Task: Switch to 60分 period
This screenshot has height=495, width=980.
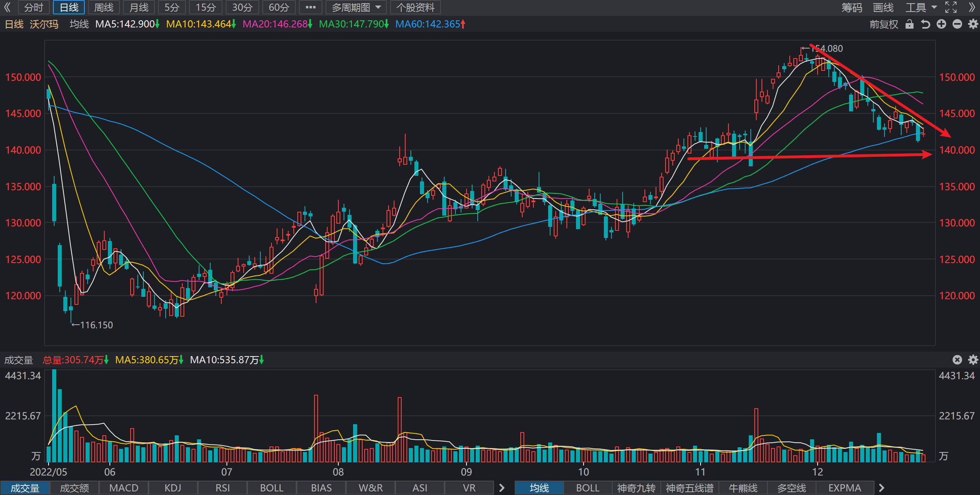Action: 279,7
